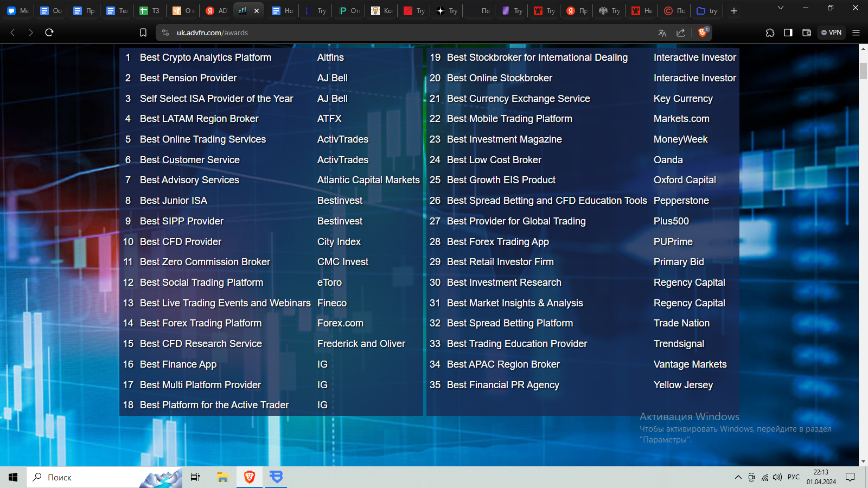Open Brave Shields lion icon
868x488 pixels.
(x=703, y=32)
